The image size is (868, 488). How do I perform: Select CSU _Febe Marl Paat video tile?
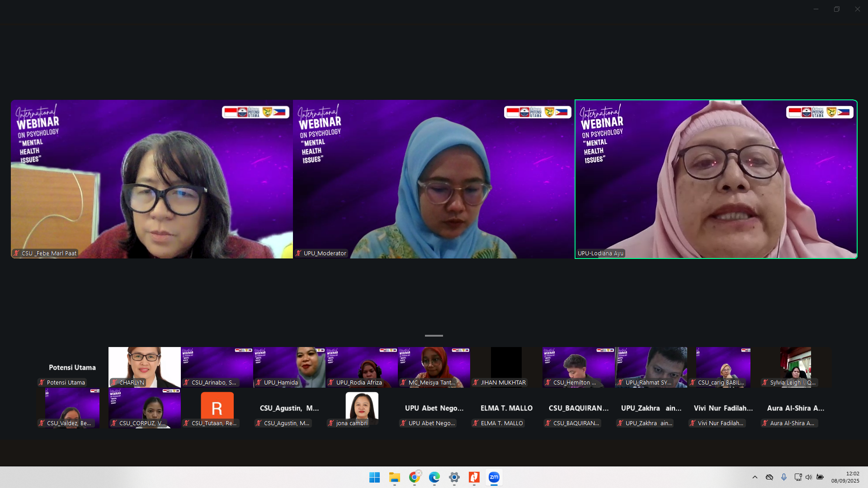(x=151, y=179)
